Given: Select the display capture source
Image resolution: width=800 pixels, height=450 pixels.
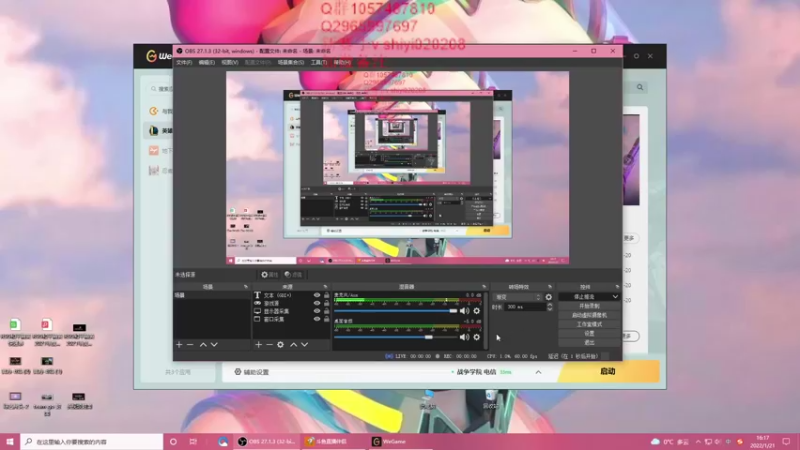Looking at the screenshot, I should (276, 311).
